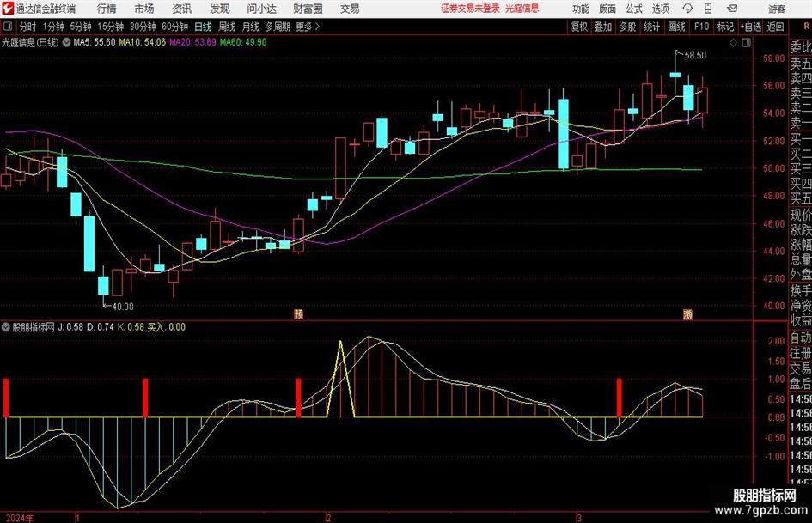Open the 公式 menu

pos(634,9)
